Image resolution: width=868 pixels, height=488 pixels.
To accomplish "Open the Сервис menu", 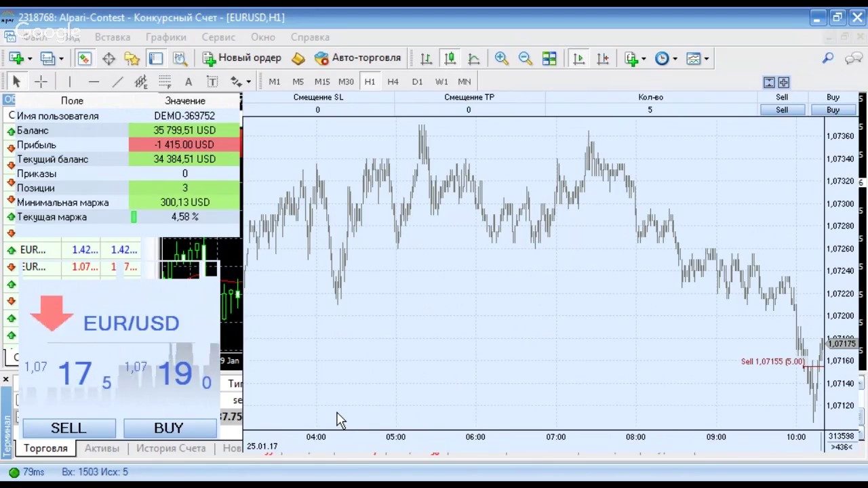I will pos(218,37).
